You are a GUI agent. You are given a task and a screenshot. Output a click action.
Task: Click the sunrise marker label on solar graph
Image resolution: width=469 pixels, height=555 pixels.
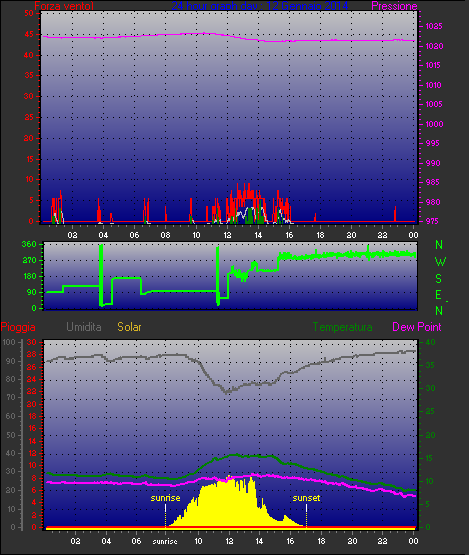click(165, 498)
